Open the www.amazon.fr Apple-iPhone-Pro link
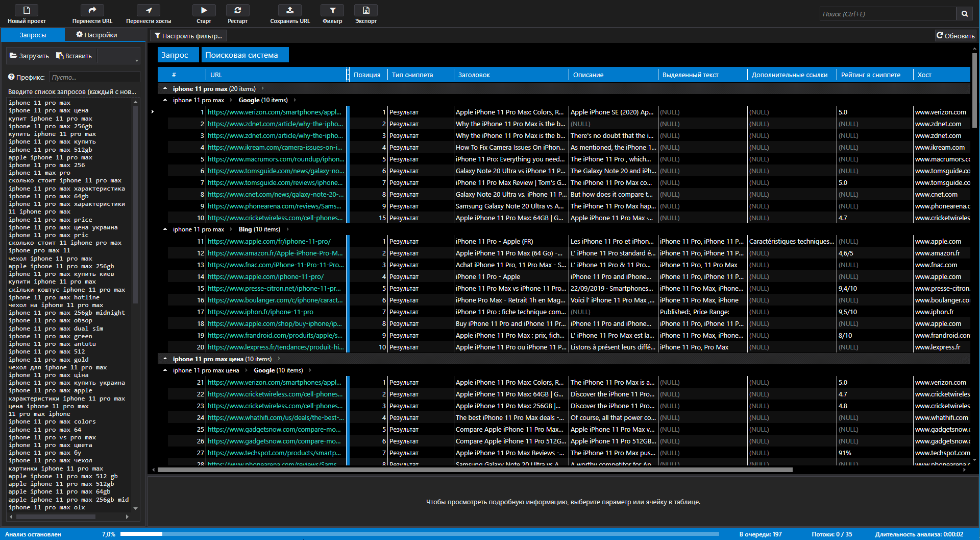Image resolution: width=980 pixels, height=540 pixels. (275, 253)
